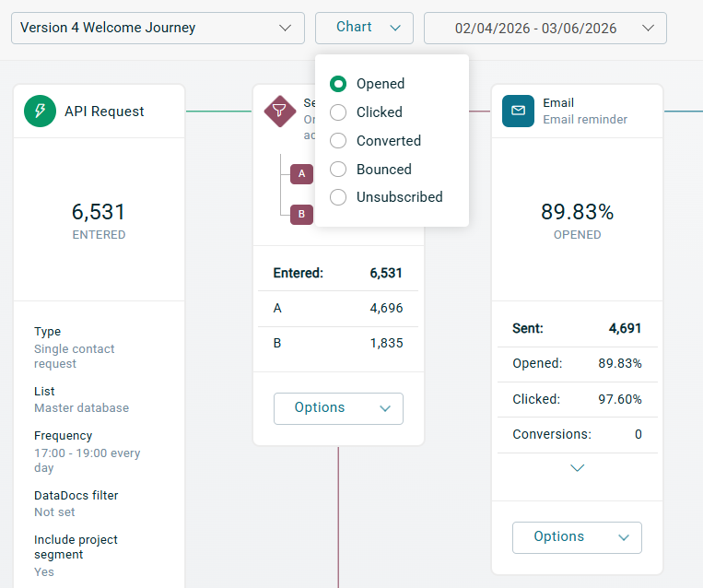Open the date range 02/04/2026 - 03/06/2026 picker

pos(545,29)
